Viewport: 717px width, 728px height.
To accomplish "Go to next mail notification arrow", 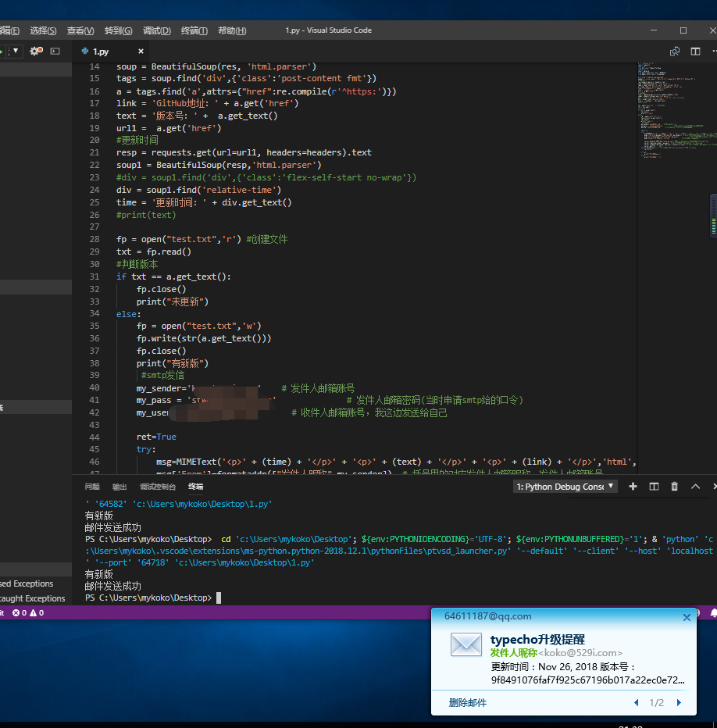I will [x=678, y=703].
